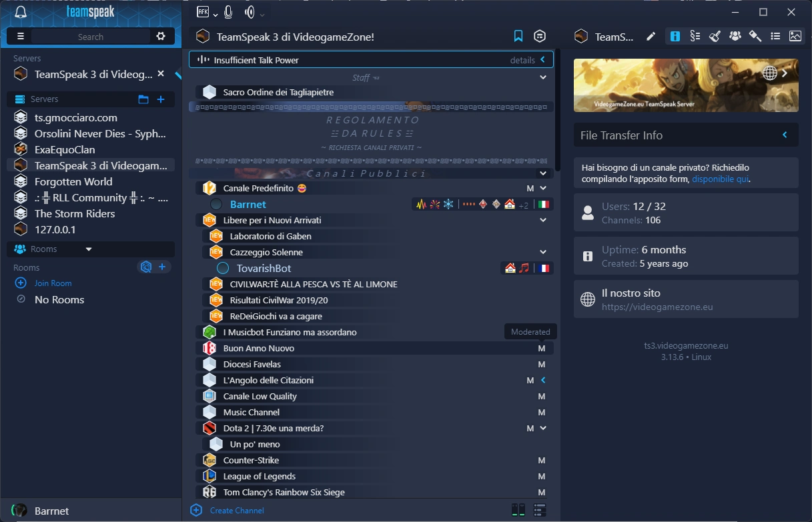Image resolution: width=812 pixels, height=522 pixels.
Task: Open 'disponibile qui' private channel form link
Action: pos(721,179)
